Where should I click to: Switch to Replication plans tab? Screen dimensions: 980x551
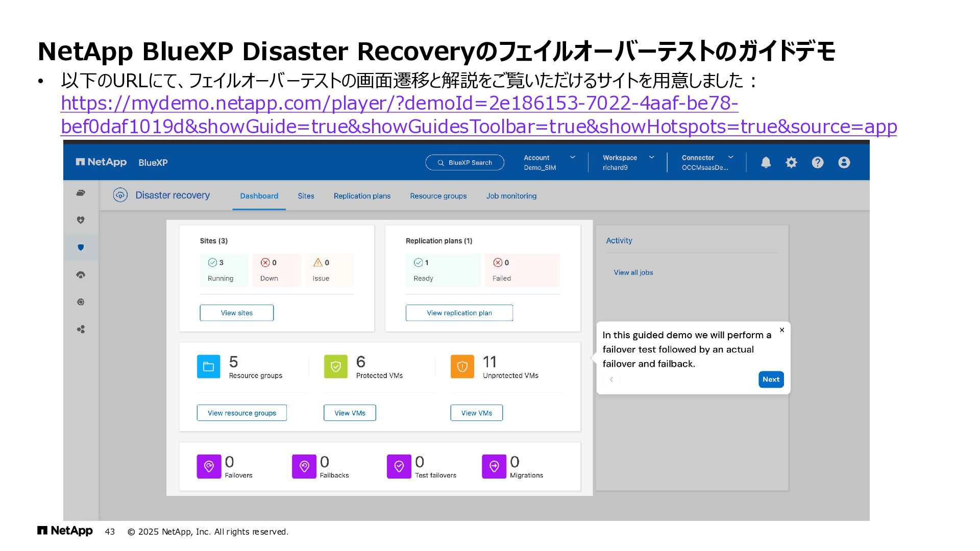pos(362,196)
